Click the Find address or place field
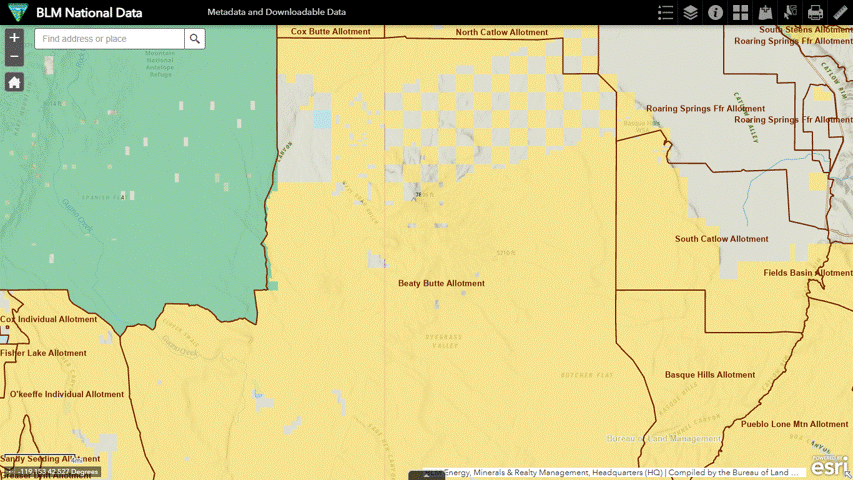This screenshot has height=480, width=853. [x=109, y=39]
